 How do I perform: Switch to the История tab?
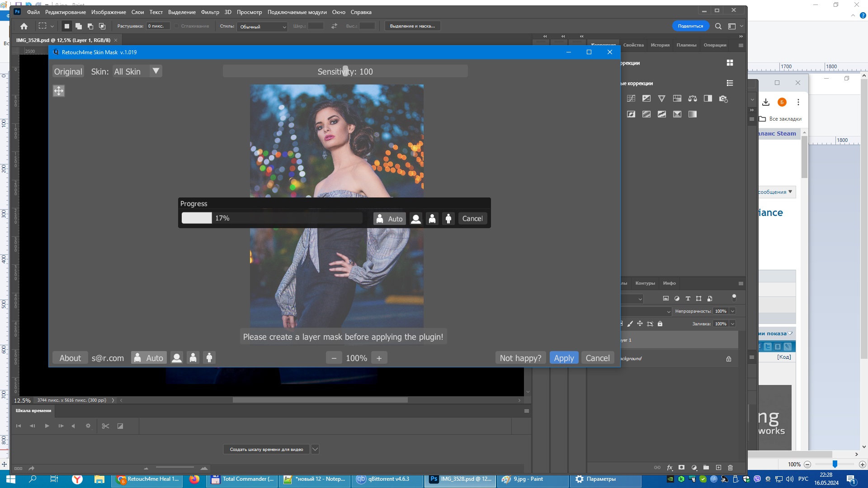[x=660, y=45]
